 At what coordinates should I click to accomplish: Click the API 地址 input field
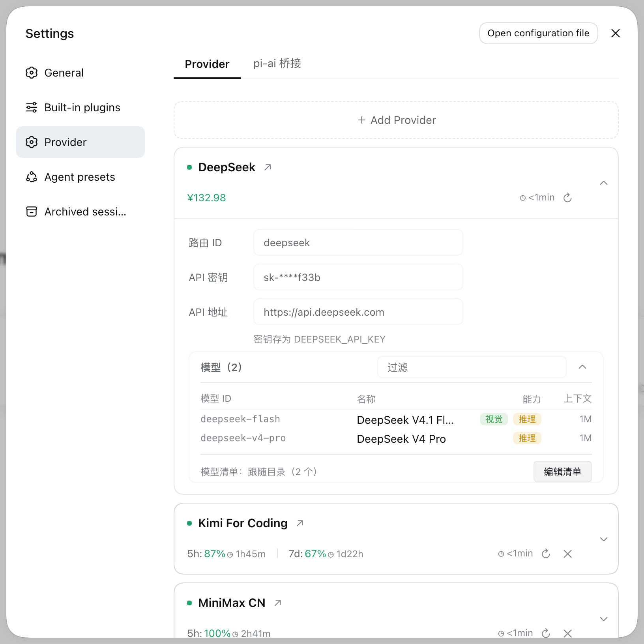click(x=358, y=312)
